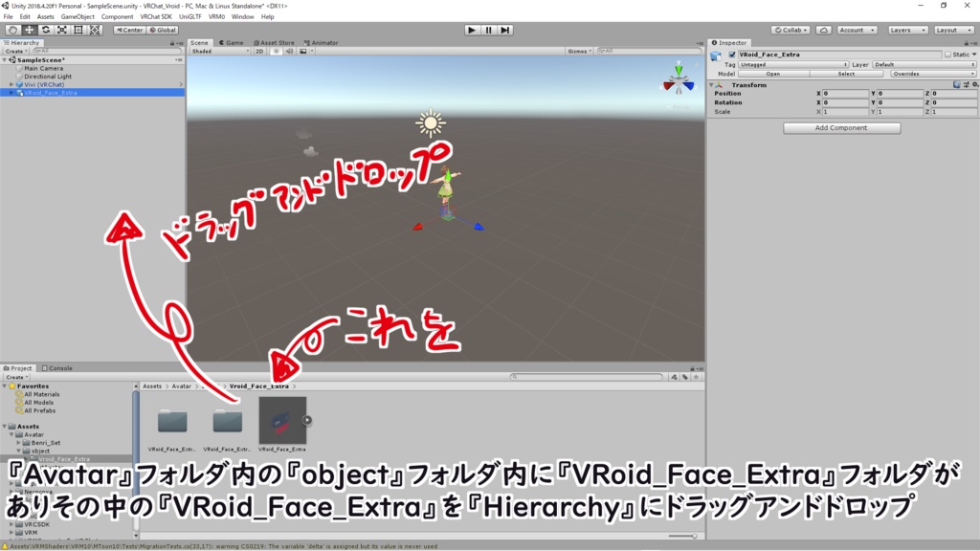Open the Gizmos dropdown

579,52
